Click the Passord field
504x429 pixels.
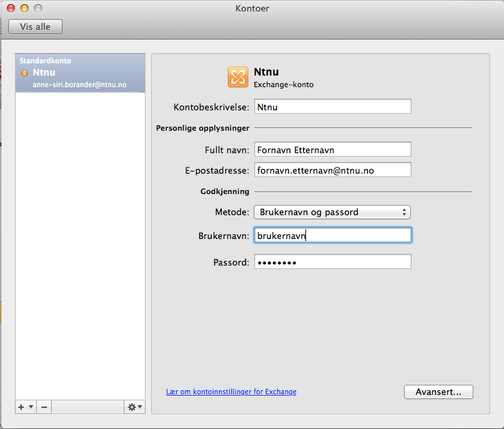[333, 262]
